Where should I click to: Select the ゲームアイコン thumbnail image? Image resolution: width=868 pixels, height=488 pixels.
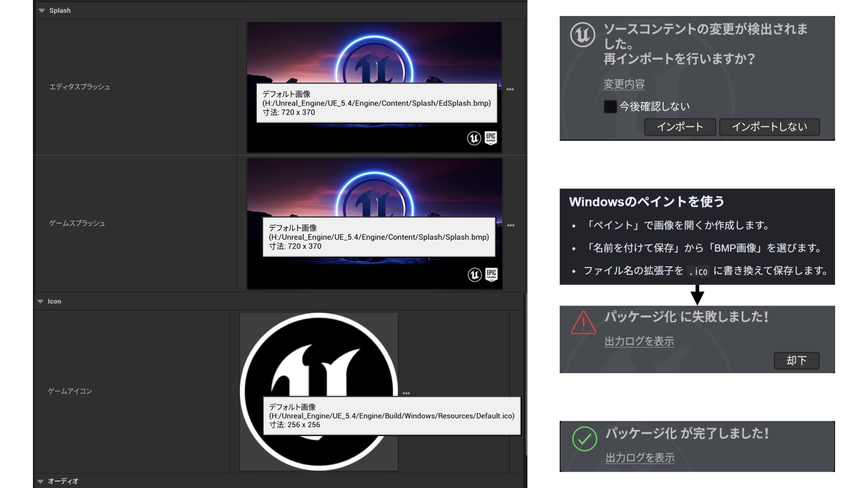tap(319, 391)
